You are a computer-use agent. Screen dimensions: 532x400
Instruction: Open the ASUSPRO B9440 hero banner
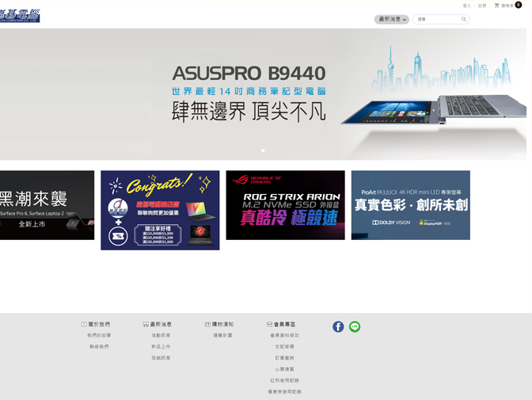[264, 94]
